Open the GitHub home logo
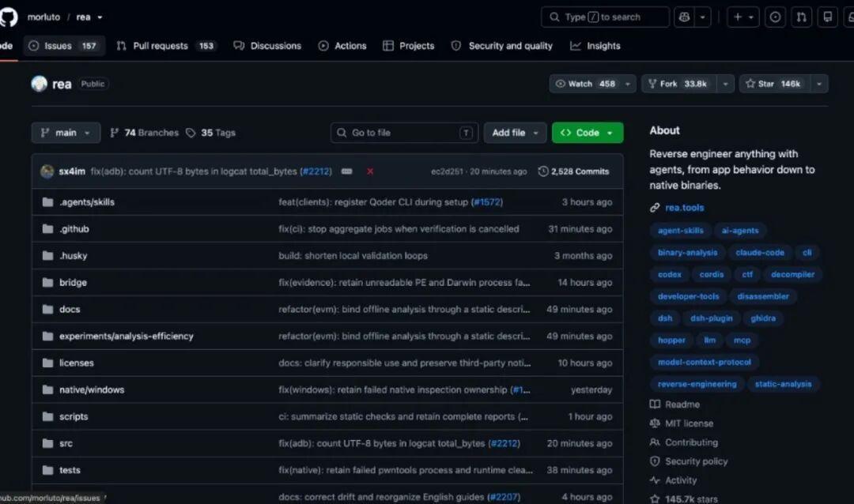854x504 pixels. click(x=8, y=17)
